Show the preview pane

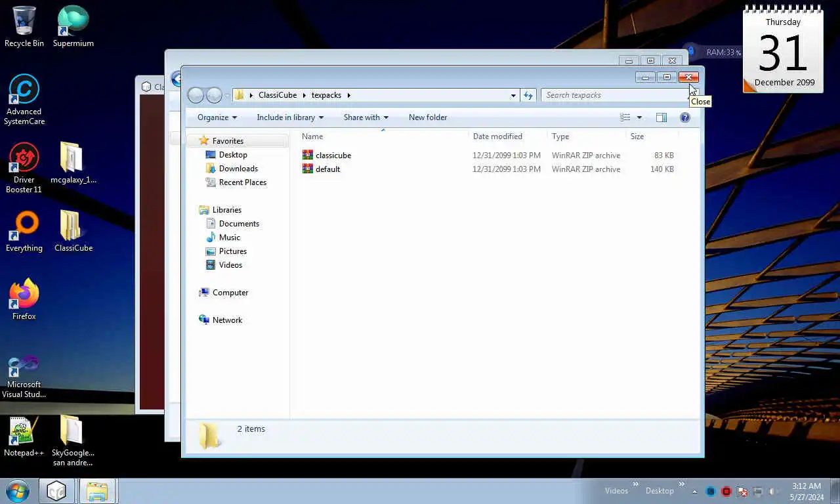coord(661,117)
